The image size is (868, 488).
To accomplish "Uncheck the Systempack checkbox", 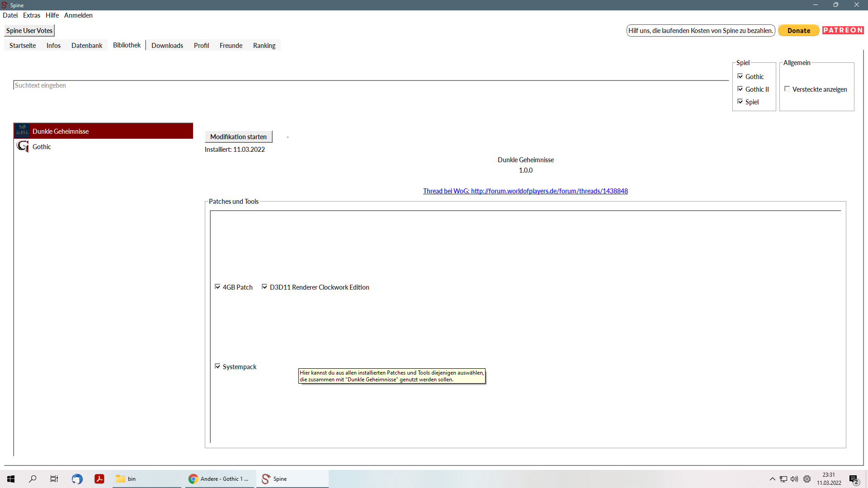I will tap(217, 366).
